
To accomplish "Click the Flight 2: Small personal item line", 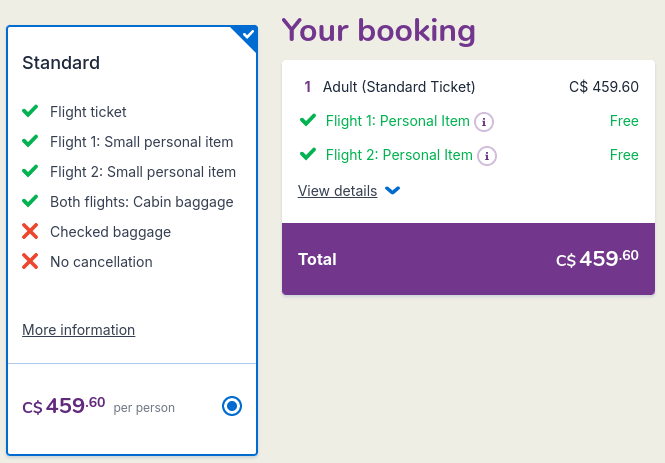I will tap(143, 172).
